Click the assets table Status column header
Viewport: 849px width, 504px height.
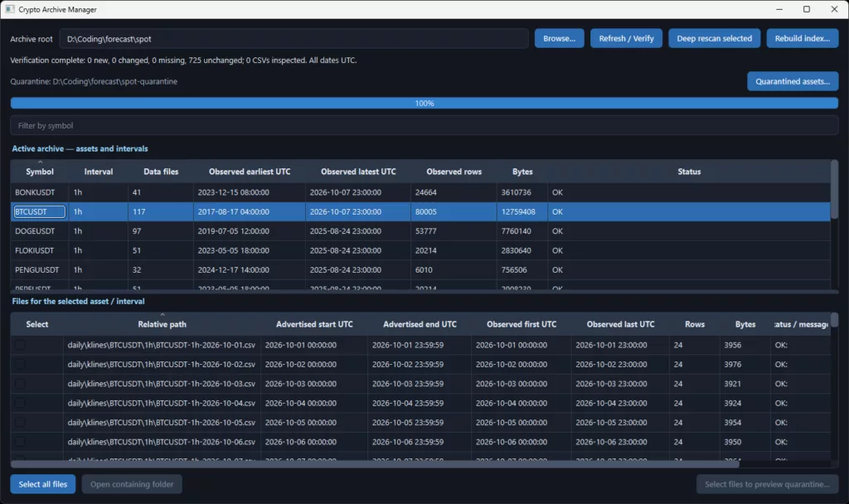(x=689, y=172)
